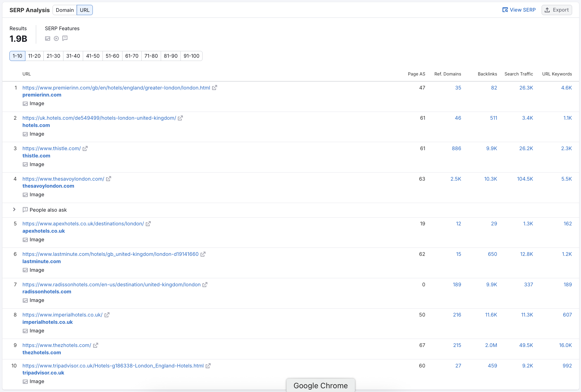Open thesavoylondon.com external link icon
The width and height of the screenshot is (581, 392).
click(x=108, y=179)
